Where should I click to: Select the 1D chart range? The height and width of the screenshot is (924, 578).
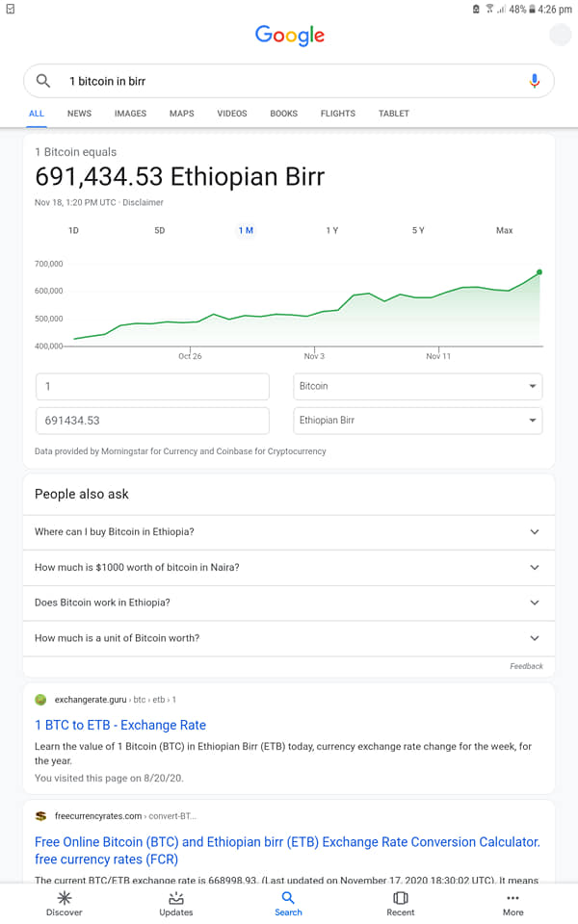coord(73,230)
